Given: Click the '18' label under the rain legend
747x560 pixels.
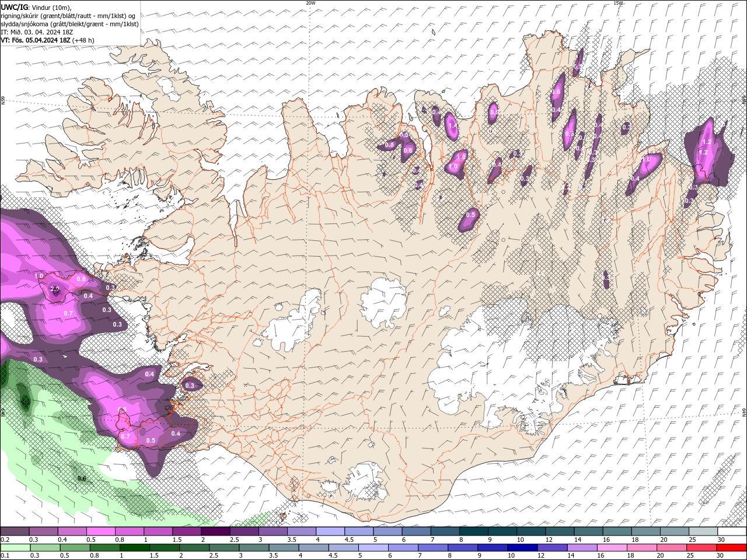Looking at the screenshot, I should (631, 556).
